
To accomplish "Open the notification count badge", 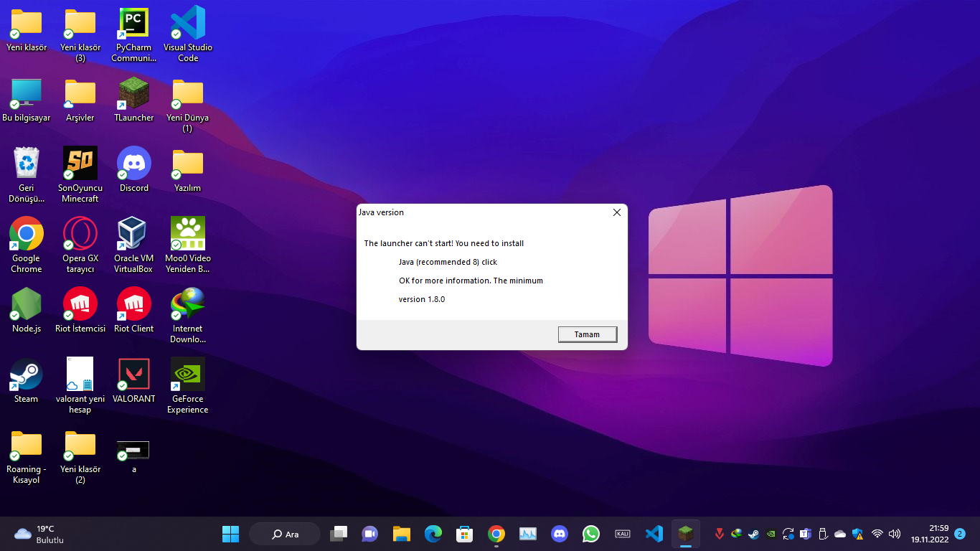I will tap(960, 534).
